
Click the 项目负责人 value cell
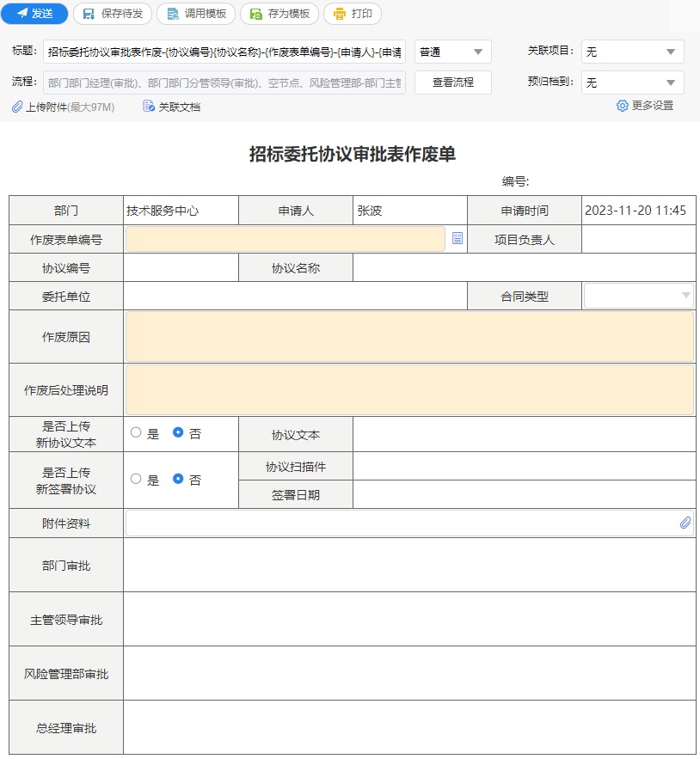coord(638,239)
